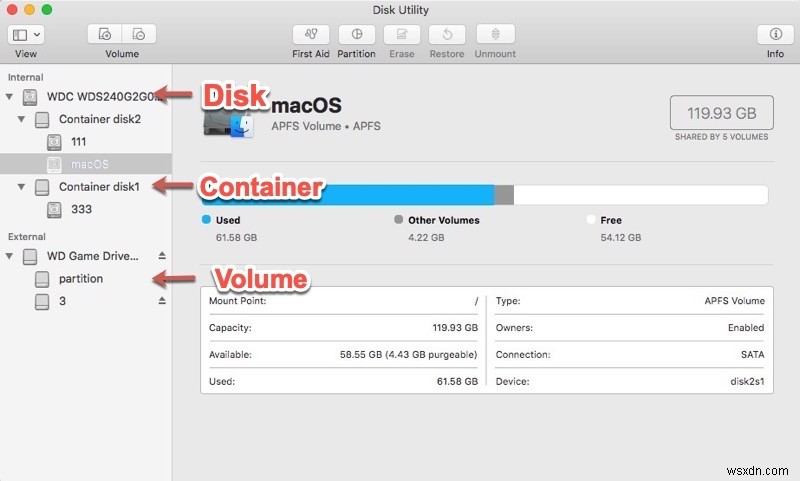The width and height of the screenshot is (800, 481).
Task: Click the Erase toolbar icon
Action: click(402, 34)
